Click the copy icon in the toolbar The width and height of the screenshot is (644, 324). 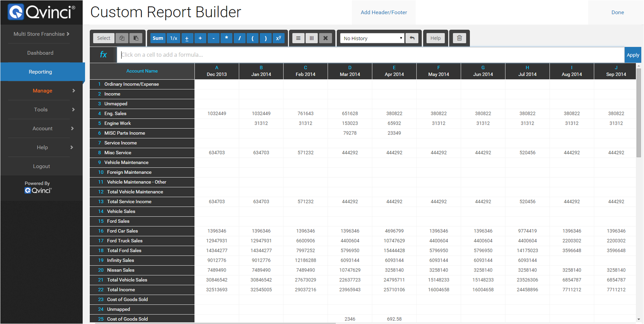(x=122, y=38)
